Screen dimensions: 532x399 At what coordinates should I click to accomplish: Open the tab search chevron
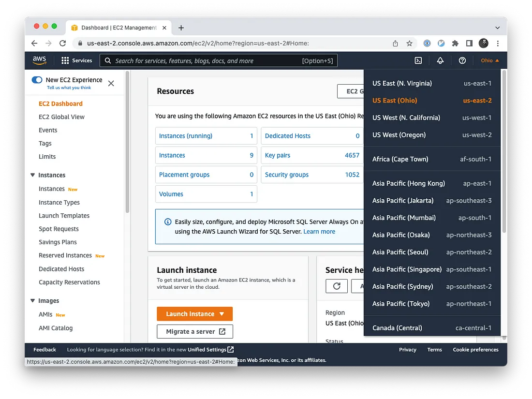pyautogui.click(x=497, y=28)
